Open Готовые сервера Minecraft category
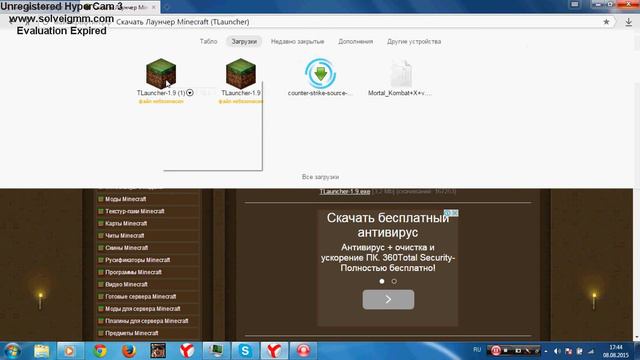 click(x=141, y=297)
